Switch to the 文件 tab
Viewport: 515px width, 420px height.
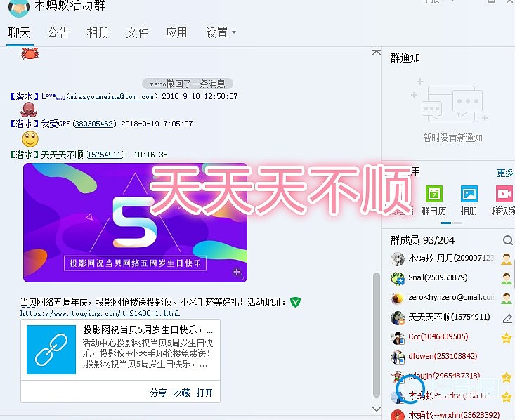point(137,32)
